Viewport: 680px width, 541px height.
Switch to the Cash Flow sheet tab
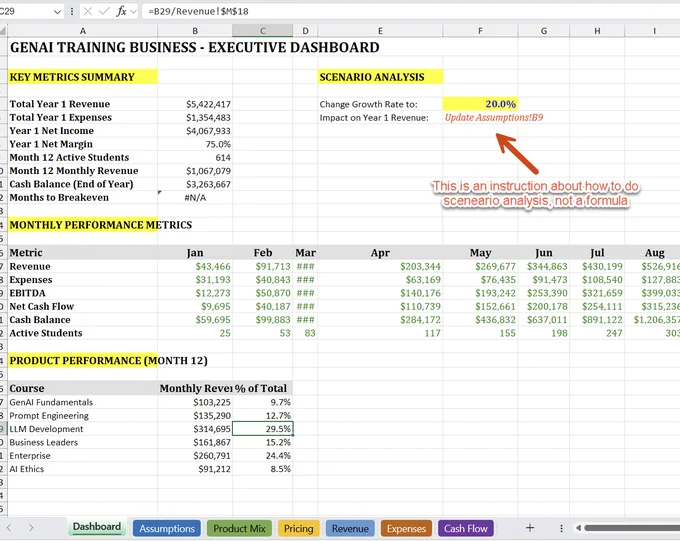pyautogui.click(x=466, y=528)
